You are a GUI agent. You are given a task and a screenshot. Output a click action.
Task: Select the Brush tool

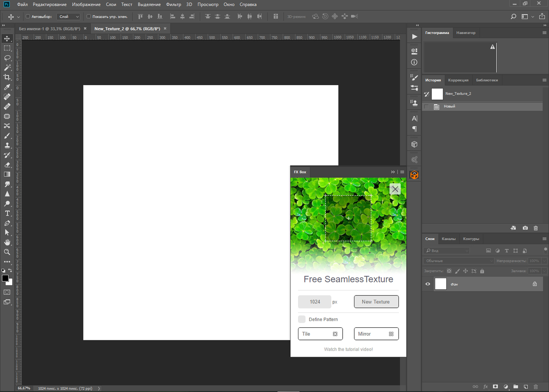pos(7,136)
